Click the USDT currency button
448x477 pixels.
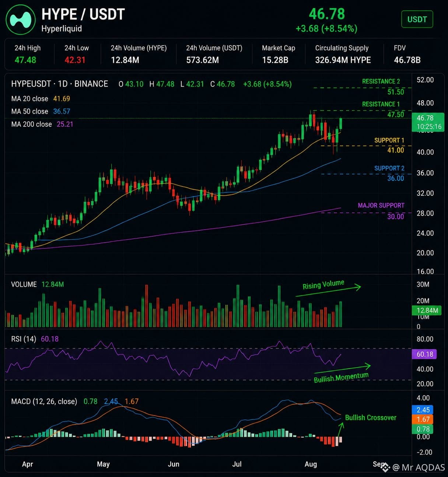coord(417,19)
